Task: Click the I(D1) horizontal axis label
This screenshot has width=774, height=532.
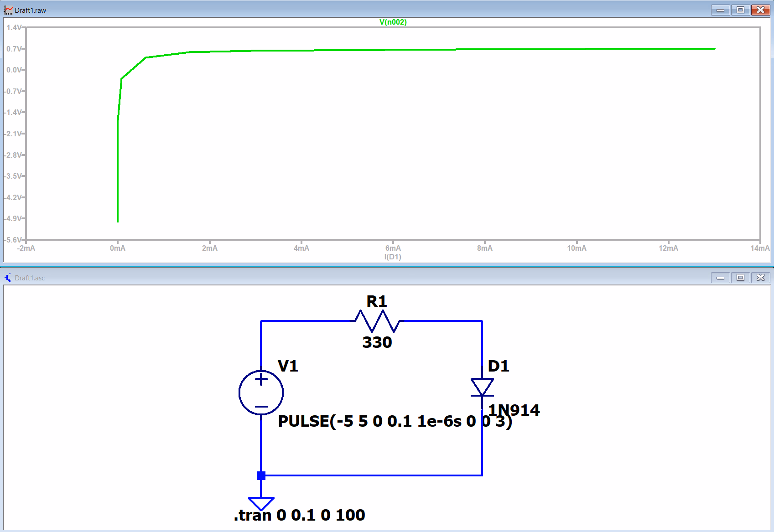Action: [x=393, y=257]
